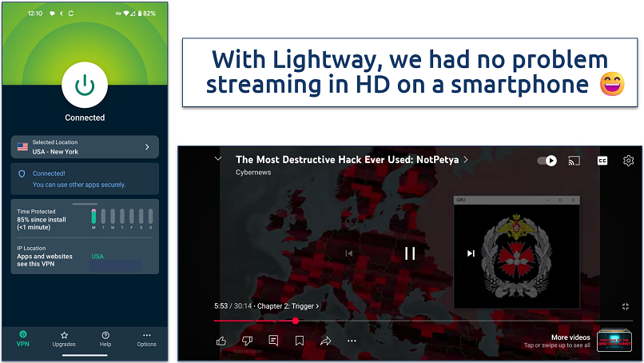Save the video with the bookmark icon

300,341
